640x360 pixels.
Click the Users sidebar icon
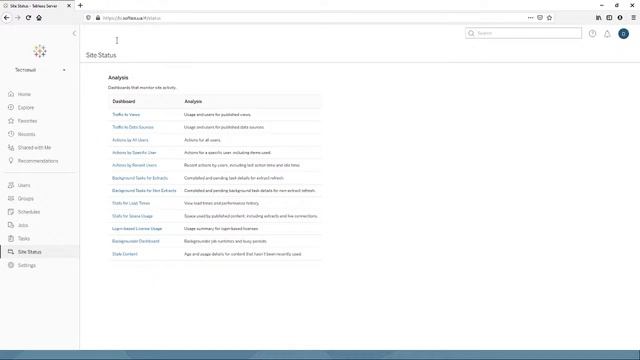(11, 185)
